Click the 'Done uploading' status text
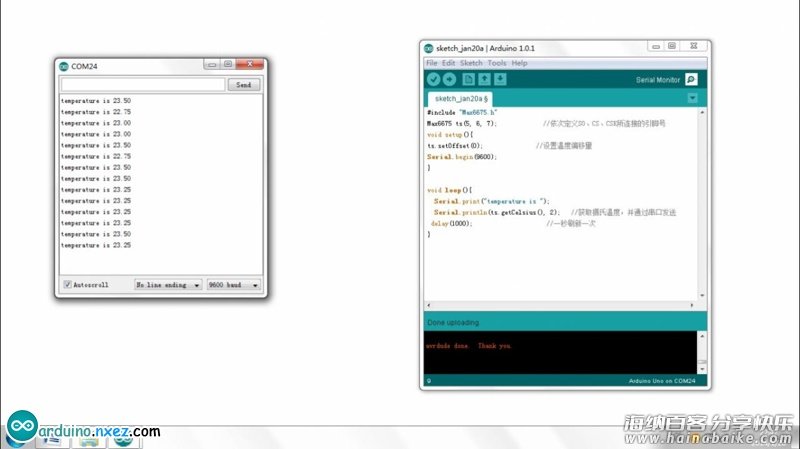The height and width of the screenshot is (449, 800). pos(453,322)
